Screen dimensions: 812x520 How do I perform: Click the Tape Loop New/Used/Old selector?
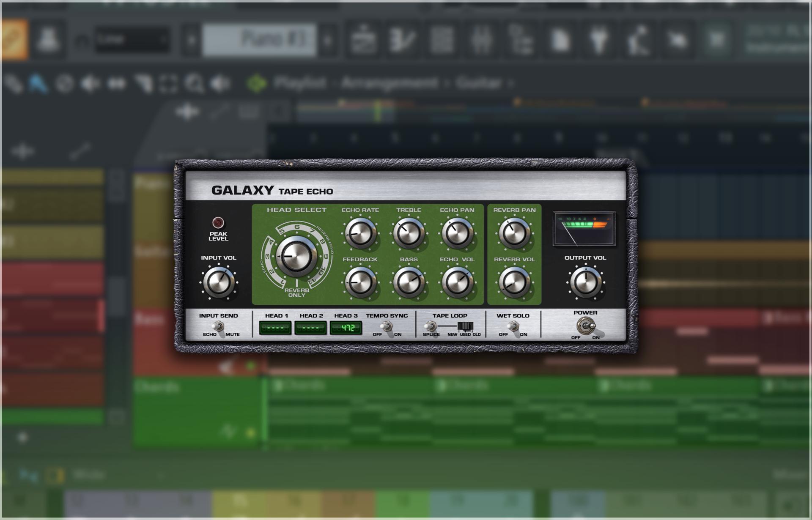(465, 326)
